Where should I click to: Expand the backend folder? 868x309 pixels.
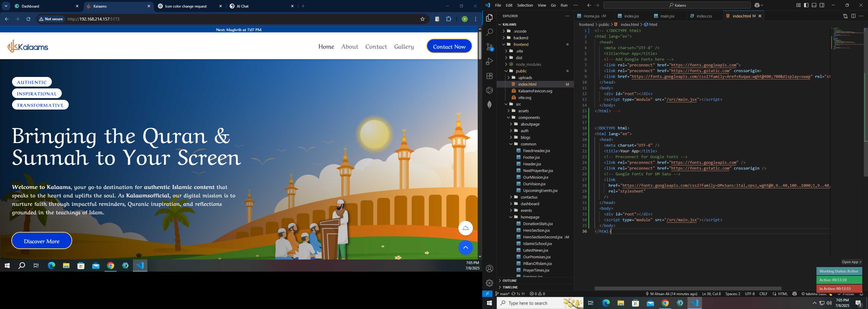coord(535,38)
